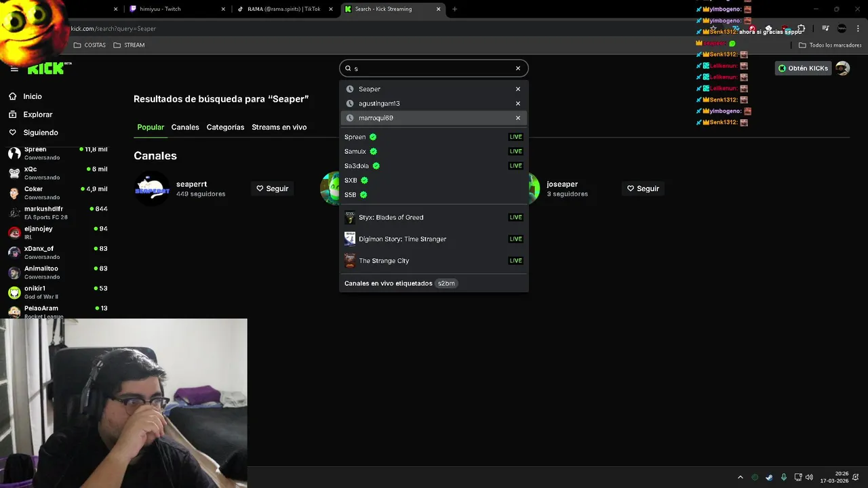Switch to Categorías tab

[x=225, y=127]
